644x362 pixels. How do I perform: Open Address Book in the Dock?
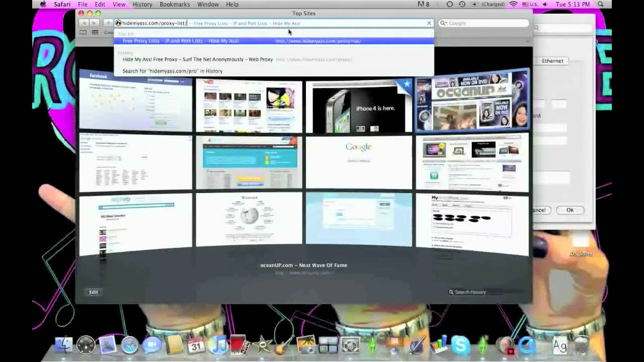(x=174, y=345)
